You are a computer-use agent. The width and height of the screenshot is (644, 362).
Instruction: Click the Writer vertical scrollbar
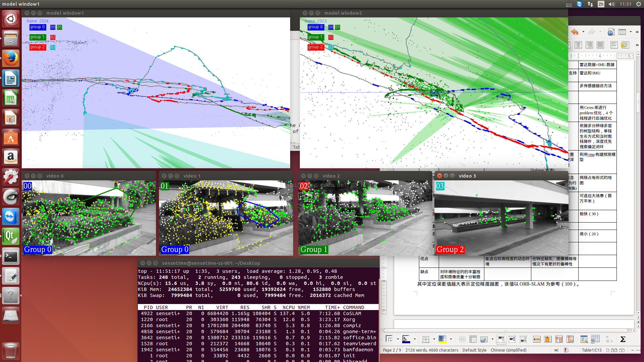638,184
